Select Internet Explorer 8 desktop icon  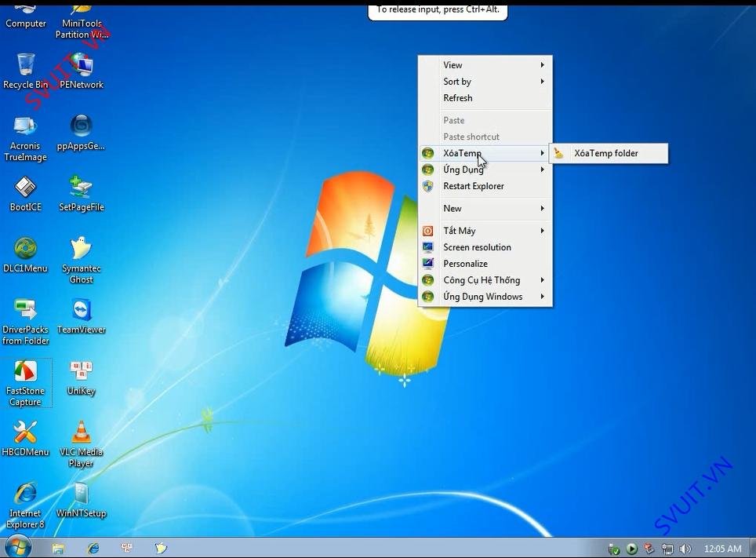tap(26, 505)
